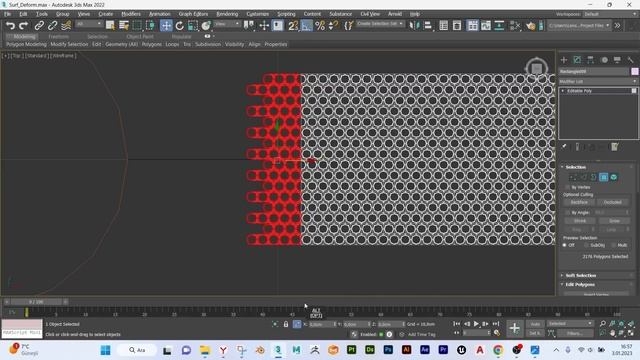This screenshot has height=360, width=640.
Task: Activate the Select and Rotate tool
Action: pyautogui.click(x=180, y=26)
